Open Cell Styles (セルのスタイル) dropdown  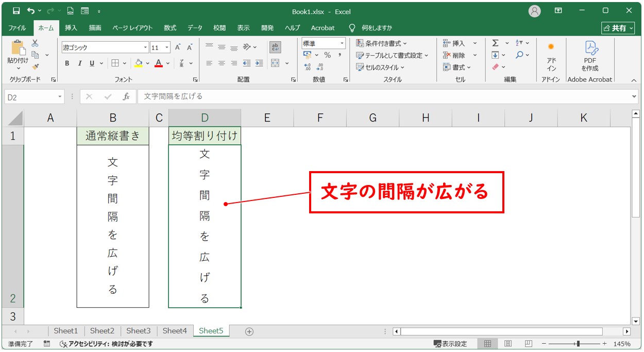(x=380, y=67)
